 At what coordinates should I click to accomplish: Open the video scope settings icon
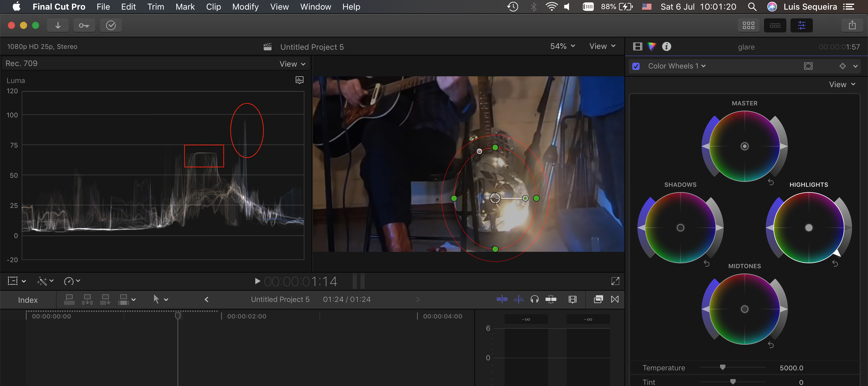coord(299,80)
